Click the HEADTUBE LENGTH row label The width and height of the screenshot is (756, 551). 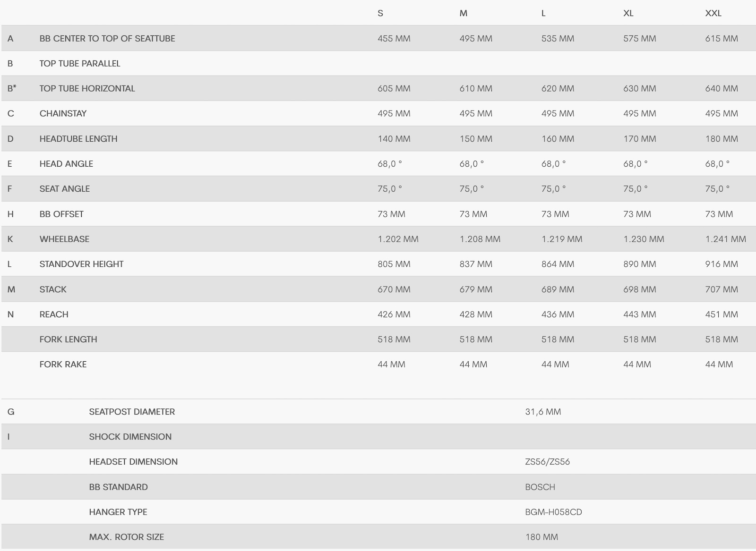[78, 139]
